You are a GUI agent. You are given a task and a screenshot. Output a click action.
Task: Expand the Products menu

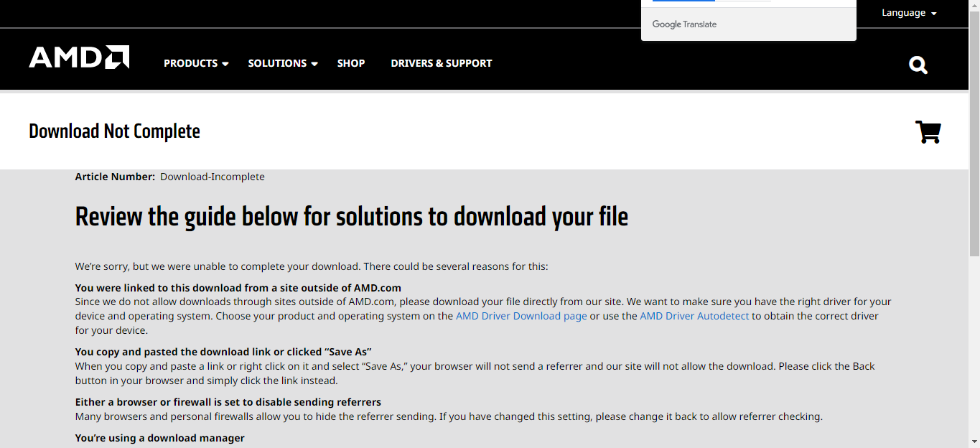196,63
